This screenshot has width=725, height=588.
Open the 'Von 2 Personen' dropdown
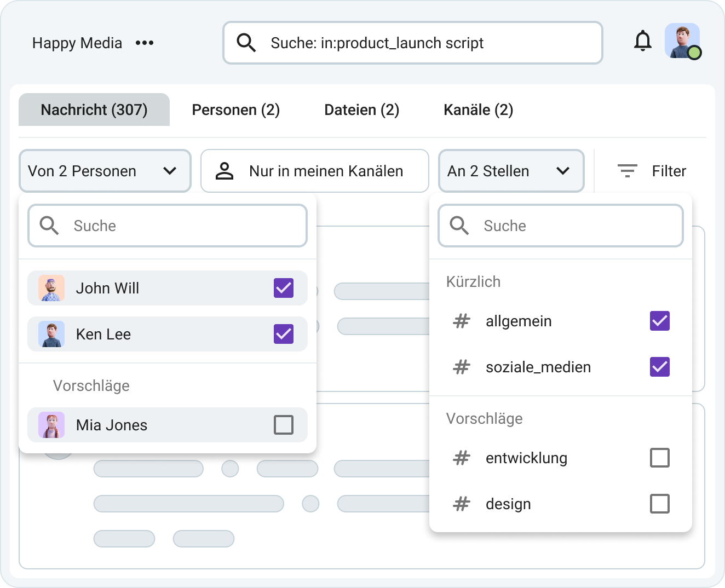(x=105, y=170)
